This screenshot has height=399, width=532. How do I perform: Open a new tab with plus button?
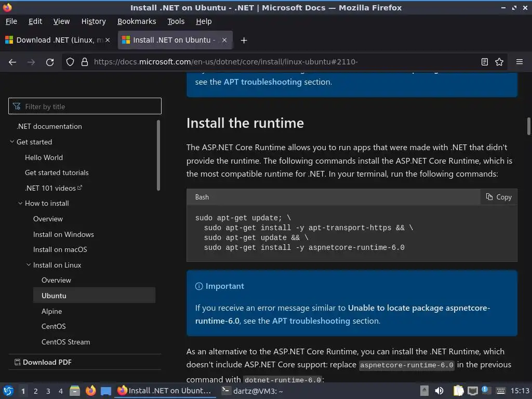[x=244, y=41]
